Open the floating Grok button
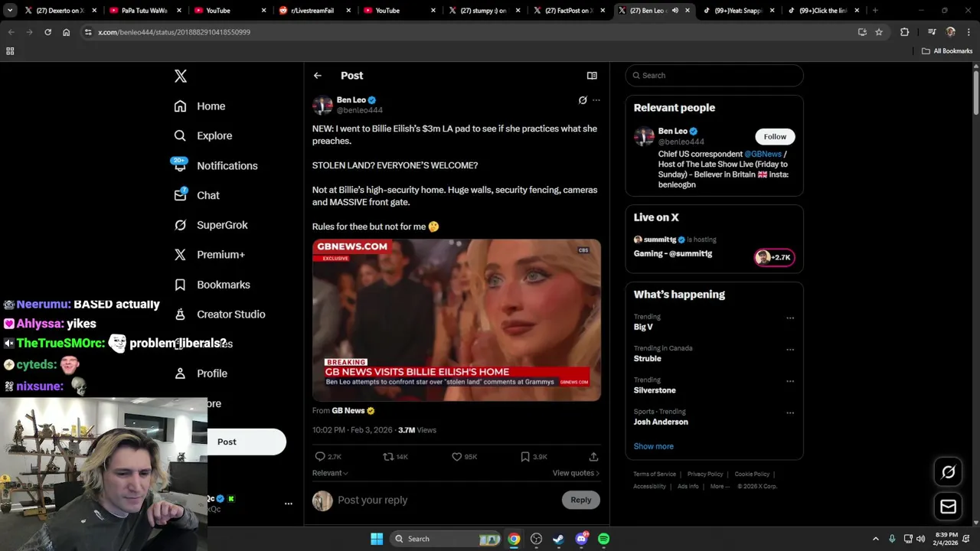The image size is (980, 551). 948,472
